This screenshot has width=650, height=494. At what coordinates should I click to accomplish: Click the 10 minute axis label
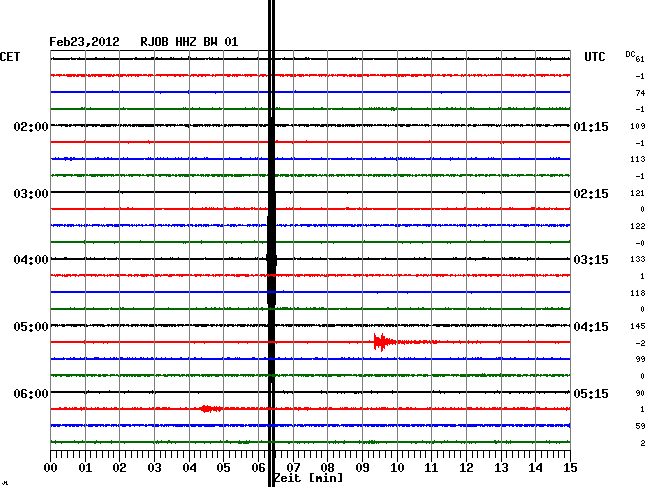[x=397, y=468]
